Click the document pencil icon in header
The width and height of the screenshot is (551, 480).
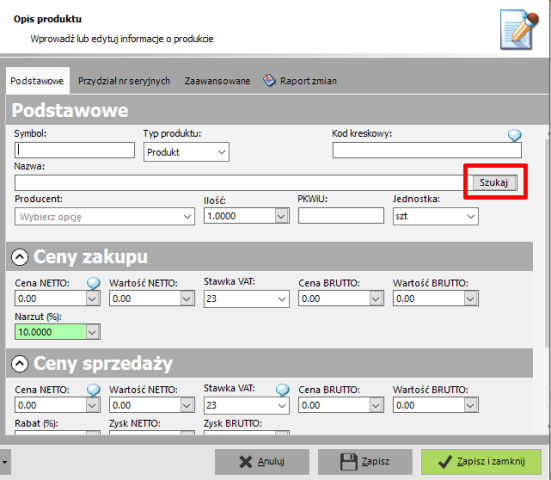tap(519, 30)
